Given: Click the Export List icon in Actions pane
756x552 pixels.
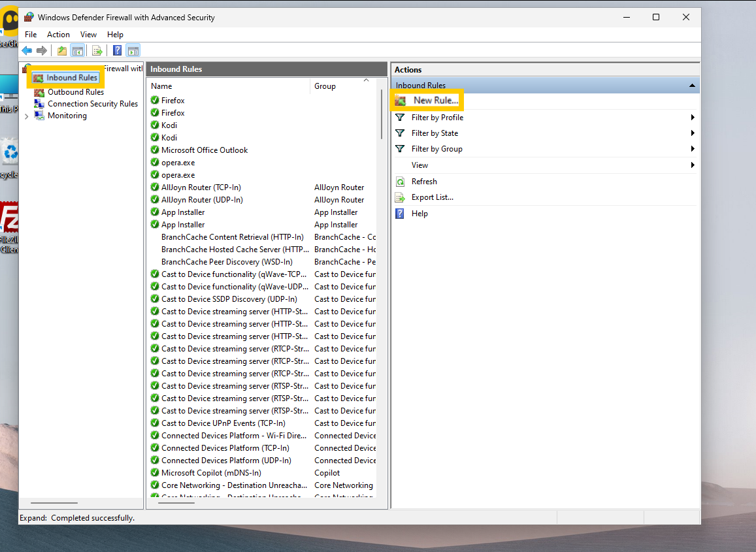Looking at the screenshot, I should tap(400, 198).
